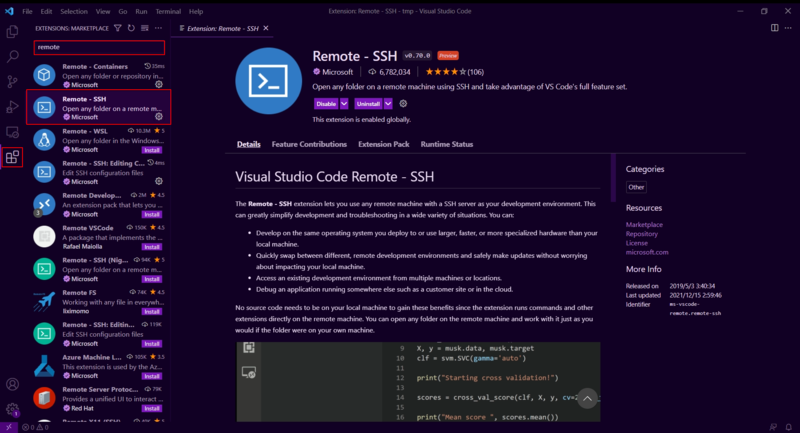Open the microsoft.com link
800x433 pixels.
[647, 252]
